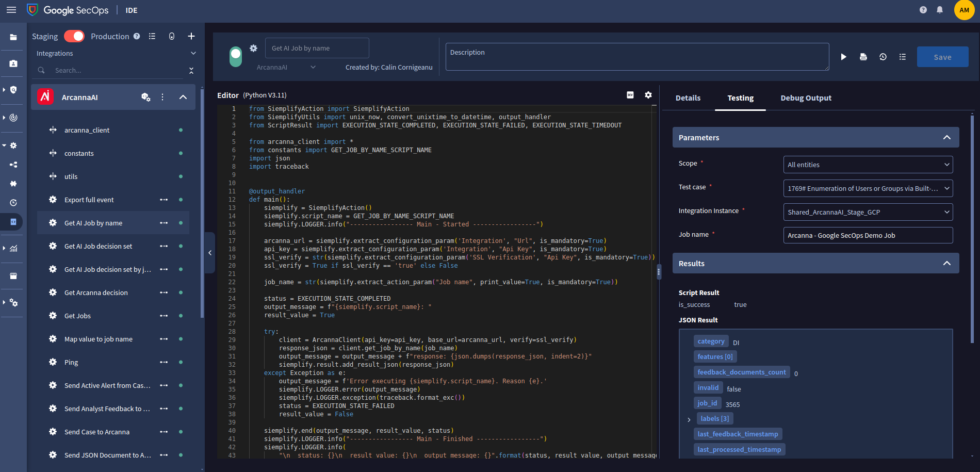Click the editor mode icon beside gear

point(630,95)
